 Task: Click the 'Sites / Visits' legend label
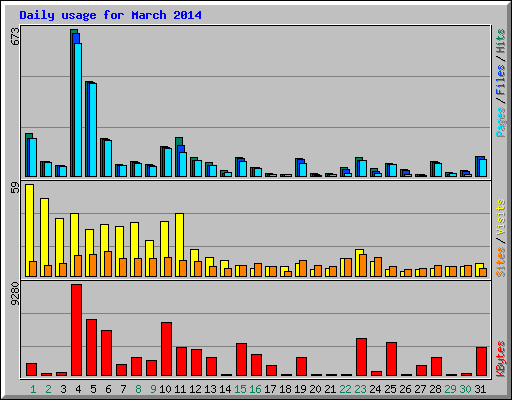pos(500,238)
